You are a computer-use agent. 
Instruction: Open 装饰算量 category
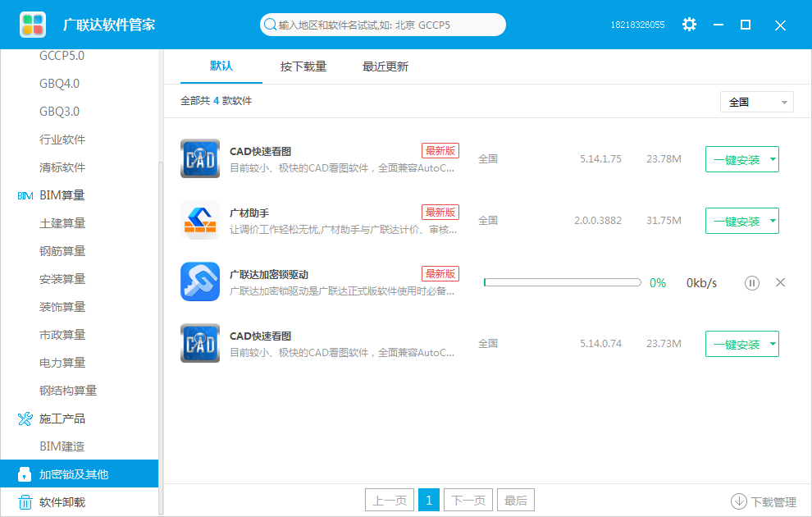tap(62, 307)
